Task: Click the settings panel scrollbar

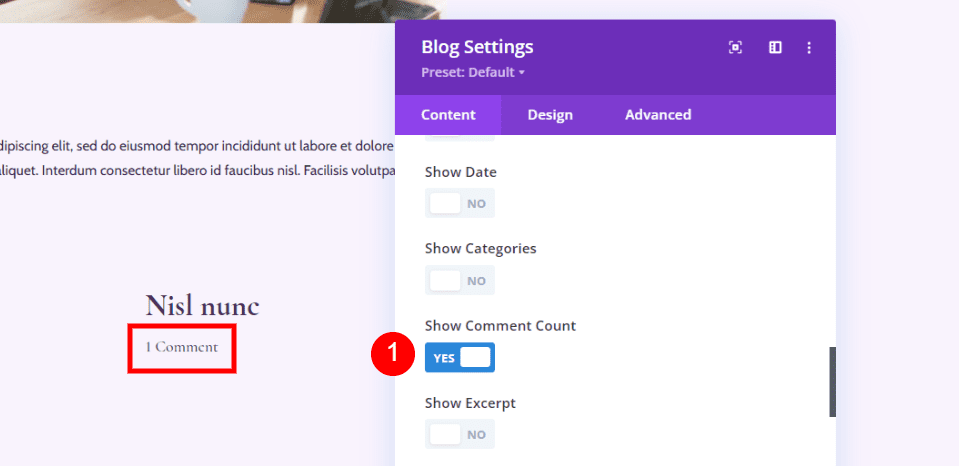Action: pyautogui.click(x=831, y=381)
